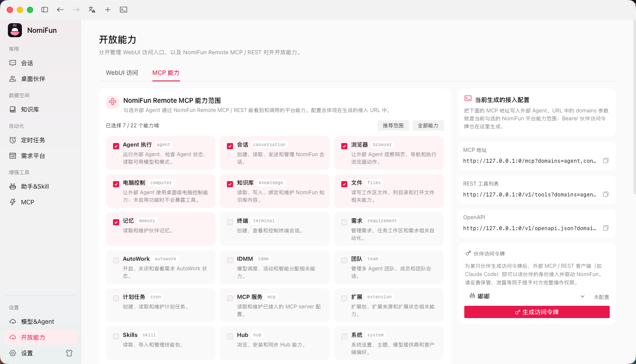636x364 pixels.
Task: Enable the MCP 服务 checkbox
Action: pyautogui.click(x=230, y=298)
